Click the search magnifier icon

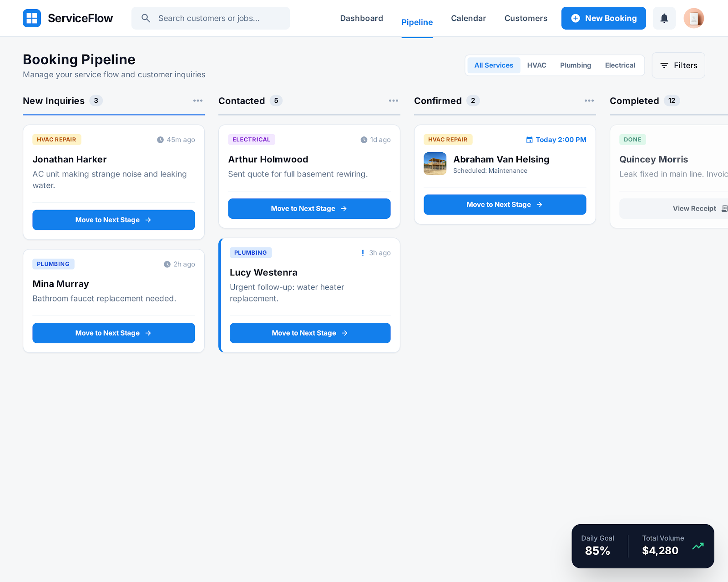pos(146,18)
